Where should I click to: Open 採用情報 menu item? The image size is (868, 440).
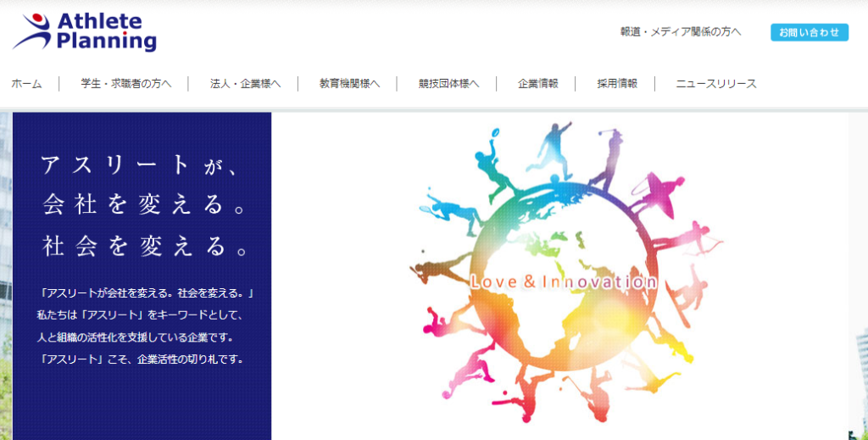pos(617,84)
